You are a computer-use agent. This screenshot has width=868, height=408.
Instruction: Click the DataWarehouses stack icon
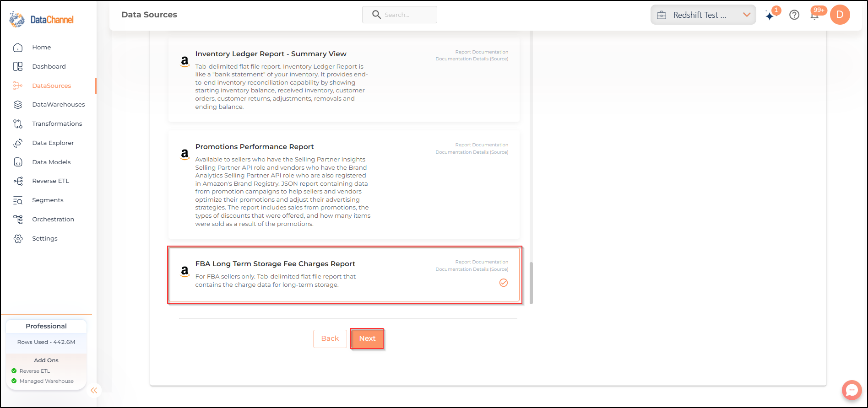[x=18, y=105]
